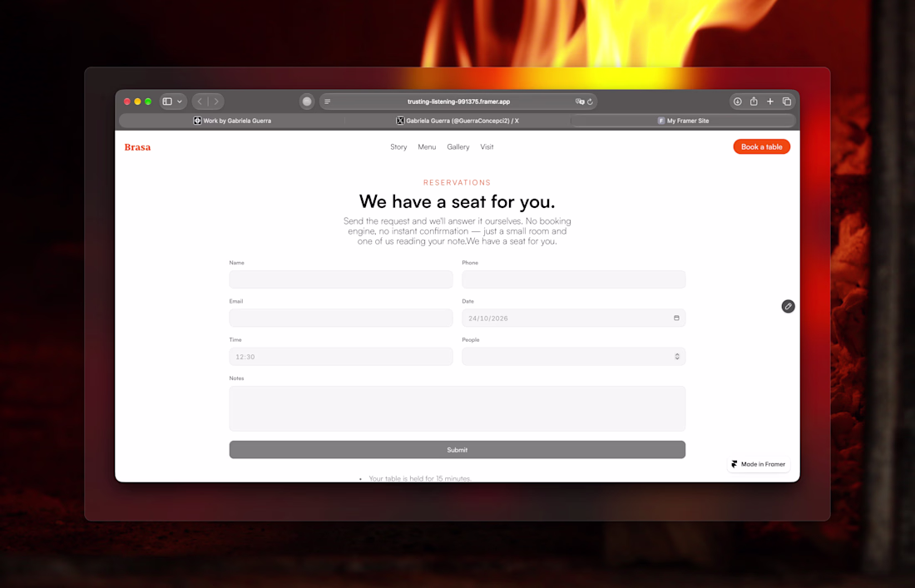Screen dimensions: 915x588
Task: Open the Reader page menu icon
Action: pyautogui.click(x=328, y=101)
